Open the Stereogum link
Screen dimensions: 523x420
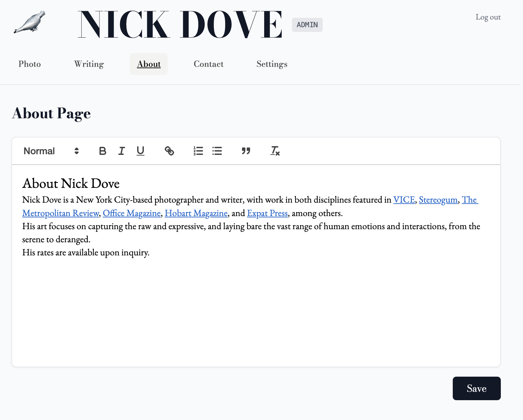point(438,200)
